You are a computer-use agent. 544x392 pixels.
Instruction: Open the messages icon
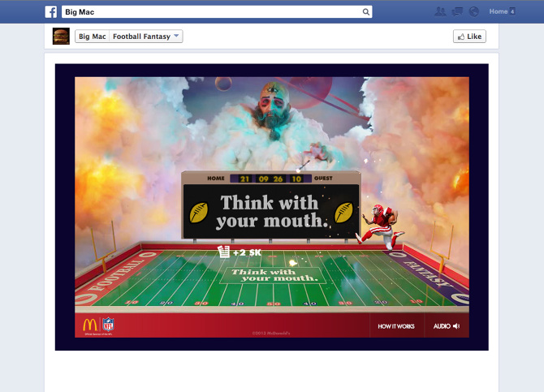click(457, 11)
